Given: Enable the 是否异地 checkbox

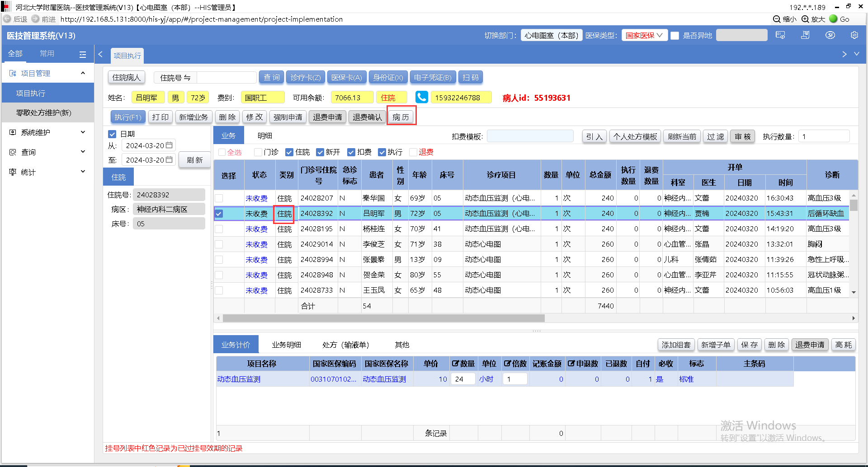Looking at the screenshot, I should click(x=675, y=36).
